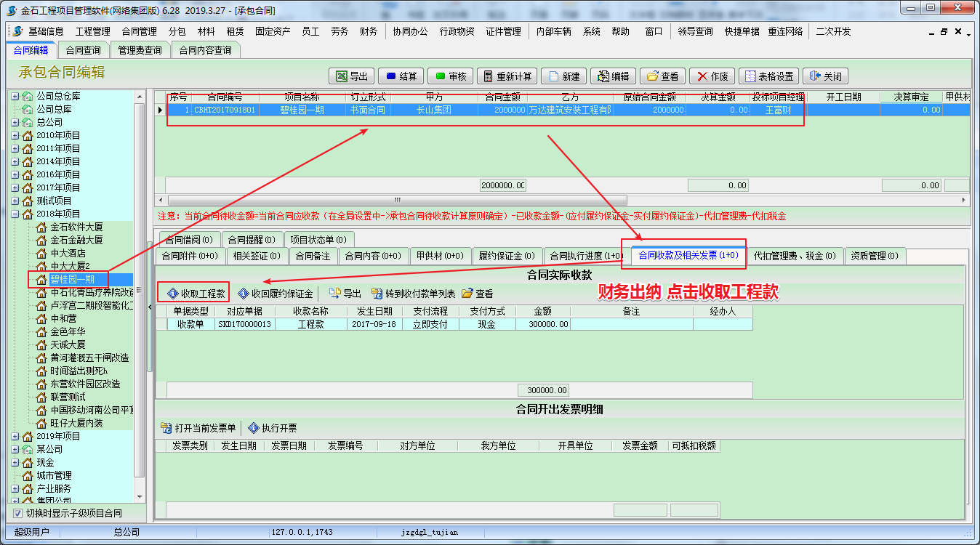The image size is (980, 545).
Task: Click 导出 in the payment section toolbar
Action: point(345,294)
